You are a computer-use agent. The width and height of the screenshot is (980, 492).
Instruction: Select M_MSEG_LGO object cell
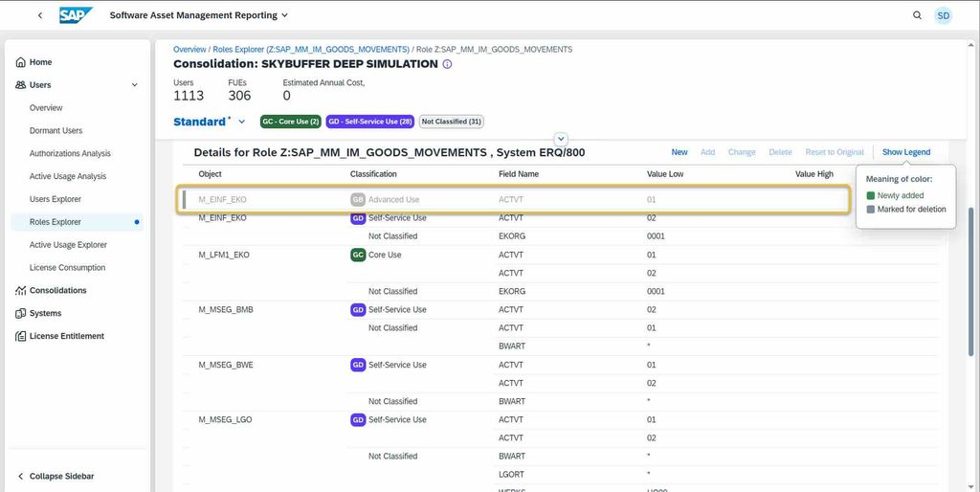coord(225,420)
